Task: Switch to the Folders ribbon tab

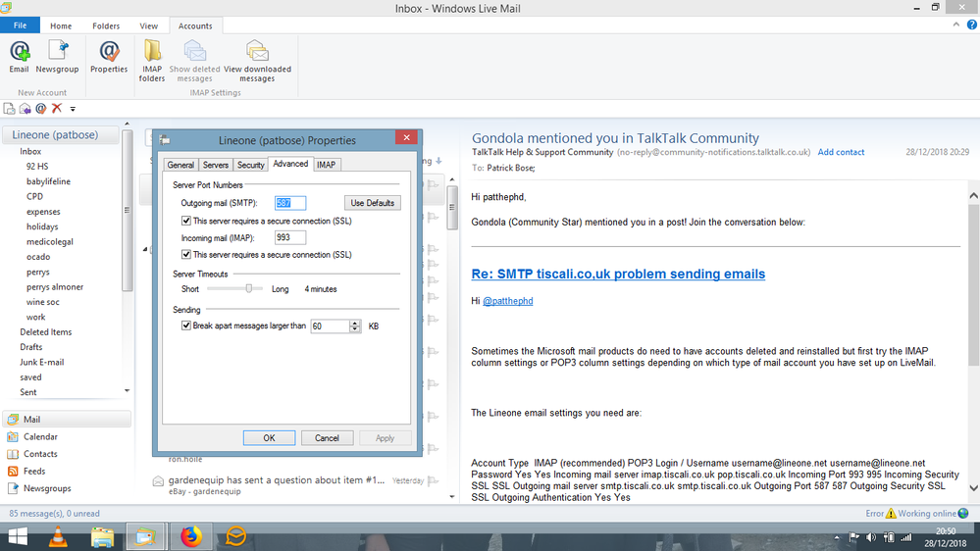Action: (x=106, y=26)
